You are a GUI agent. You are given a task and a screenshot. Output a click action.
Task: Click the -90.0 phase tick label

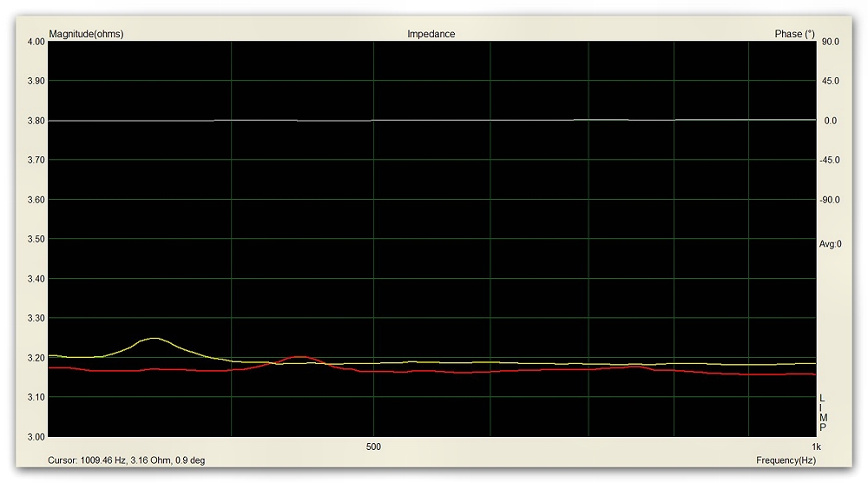[830, 200]
